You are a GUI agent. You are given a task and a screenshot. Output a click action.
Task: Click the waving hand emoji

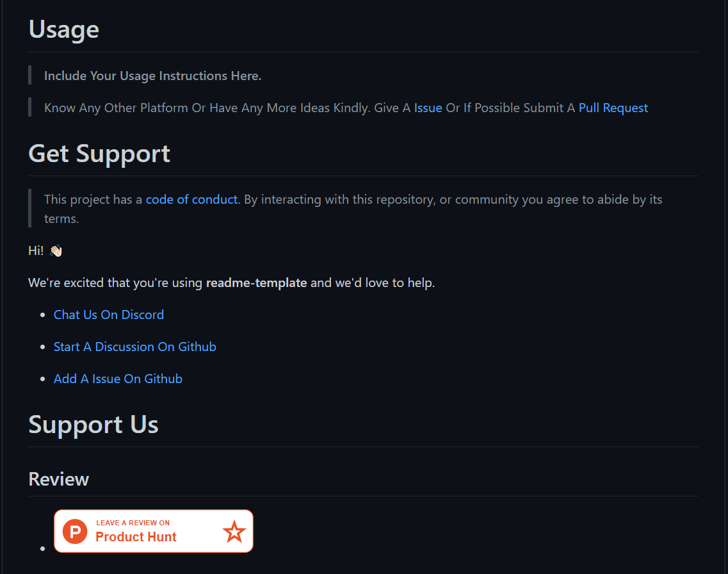[x=56, y=250]
